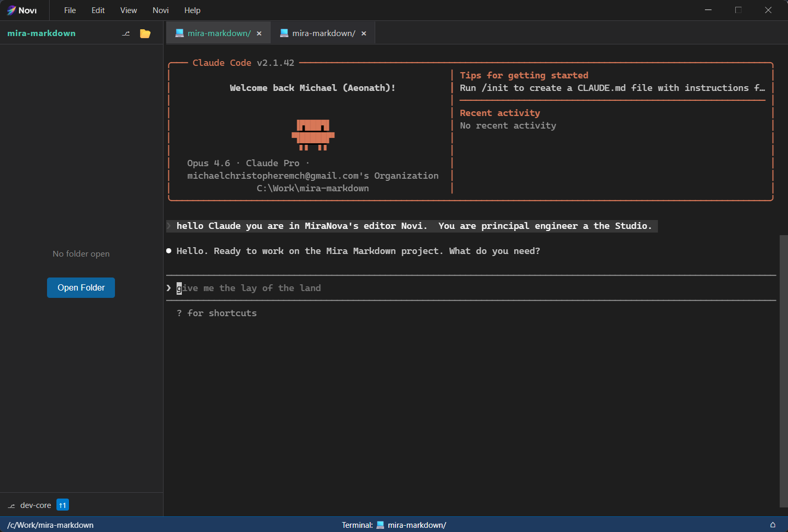Close the second mira-markdown terminal tab
This screenshot has height=532, width=788.
(364, 33)
